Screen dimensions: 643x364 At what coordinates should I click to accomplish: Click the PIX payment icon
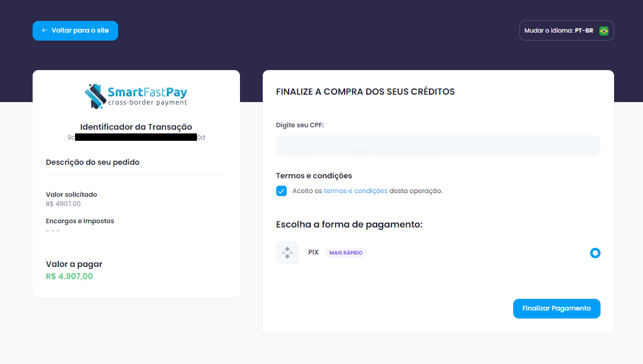(287, 253)
